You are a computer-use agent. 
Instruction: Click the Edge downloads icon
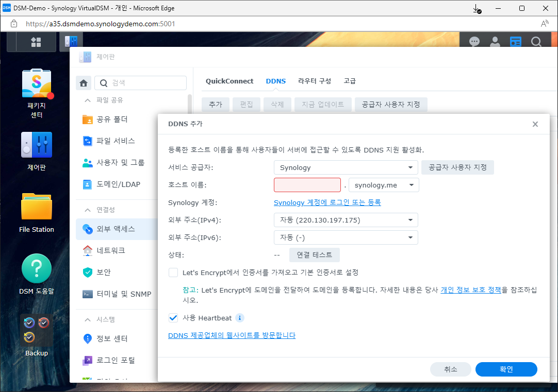pyautogui.click(x=477, y=9)
